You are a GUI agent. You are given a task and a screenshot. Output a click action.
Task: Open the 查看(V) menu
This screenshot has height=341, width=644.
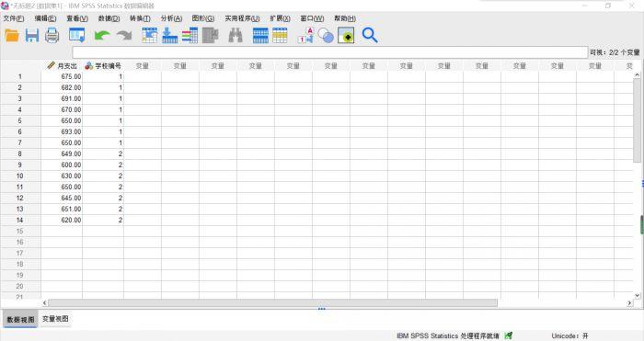click(x=77, y=18)
